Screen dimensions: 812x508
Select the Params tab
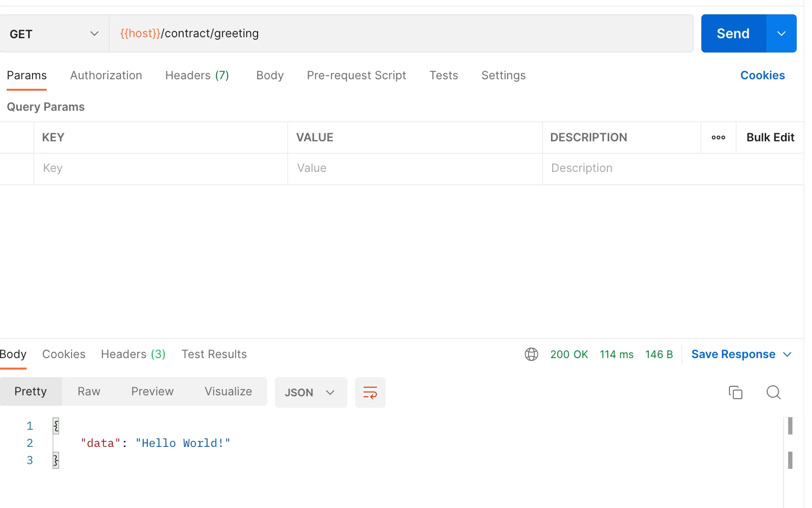27,75
